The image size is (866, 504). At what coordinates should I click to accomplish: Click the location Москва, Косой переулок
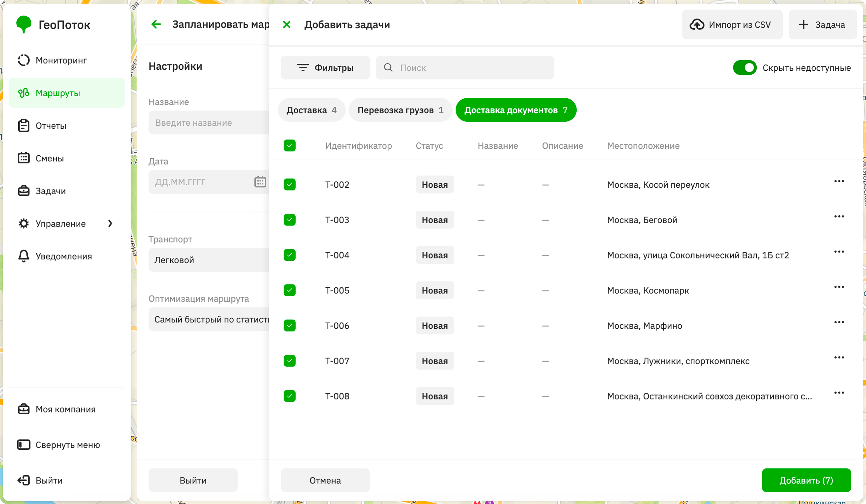658,185
